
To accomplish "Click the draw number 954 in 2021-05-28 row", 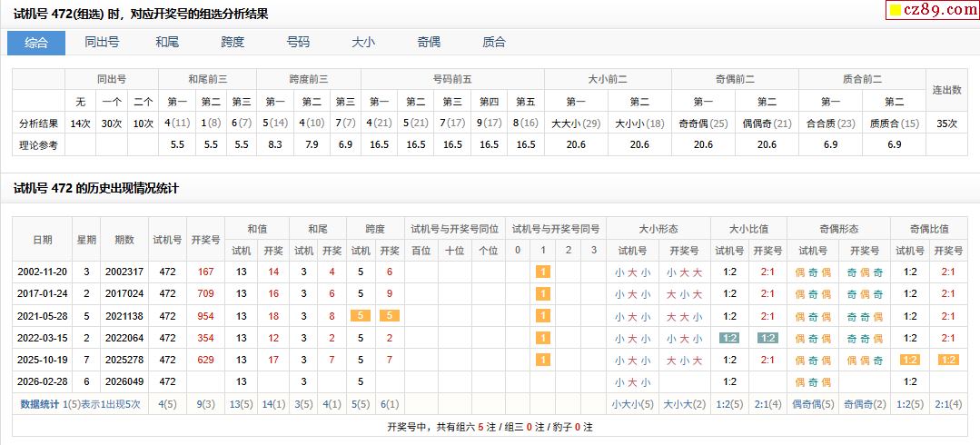I will [x=205, y=316].
